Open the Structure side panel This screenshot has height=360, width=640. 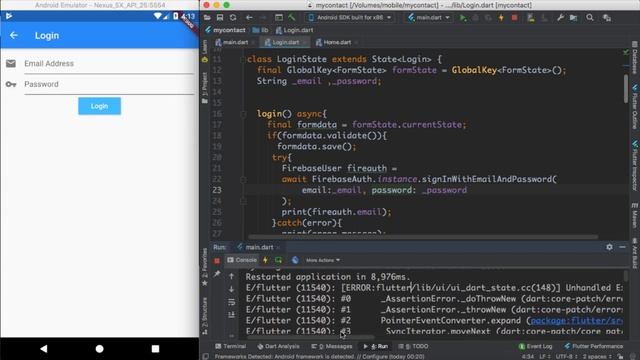[x=205, y=316]
